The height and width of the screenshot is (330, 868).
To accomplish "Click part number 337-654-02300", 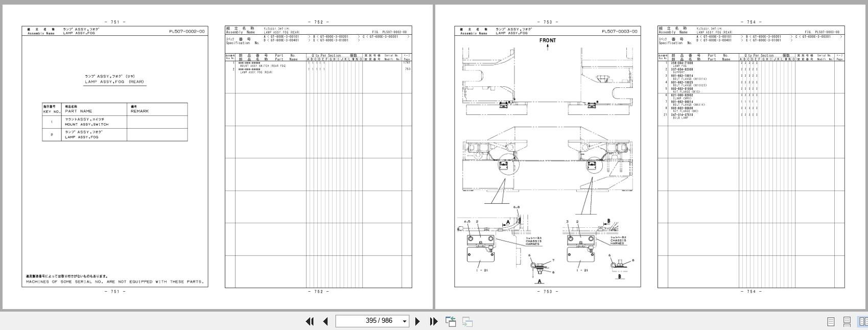I will coord(682,69).
